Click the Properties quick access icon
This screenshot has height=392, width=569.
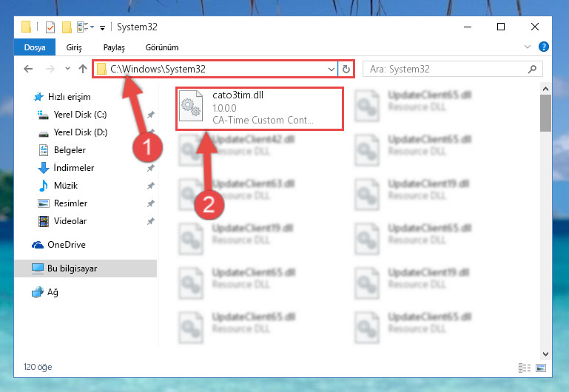(50, 27)
